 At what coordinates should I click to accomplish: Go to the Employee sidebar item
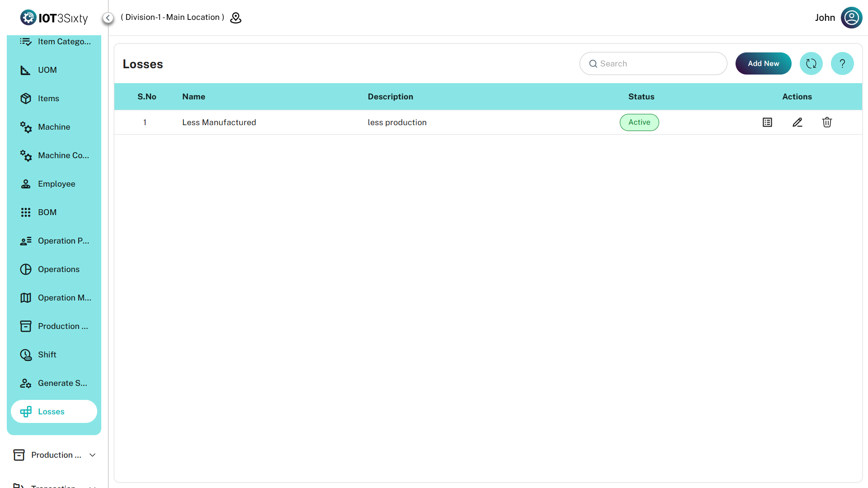click(x=56, y=184)
